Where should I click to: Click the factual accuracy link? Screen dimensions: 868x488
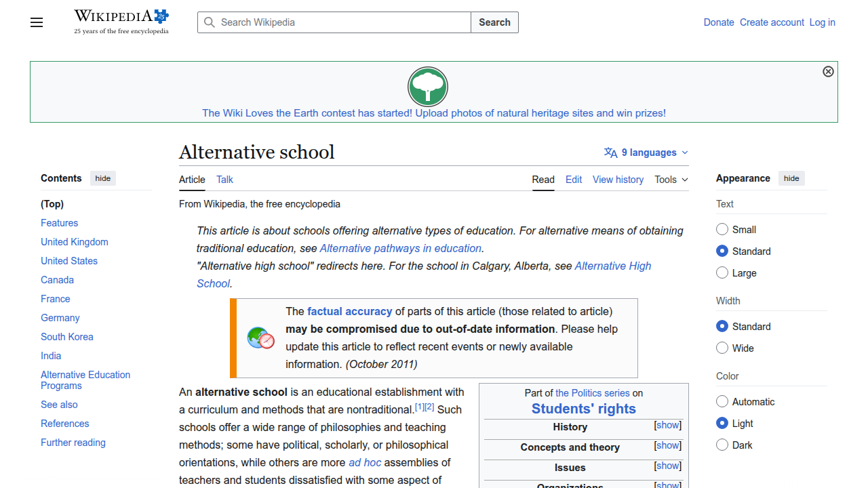pos(350,311)
